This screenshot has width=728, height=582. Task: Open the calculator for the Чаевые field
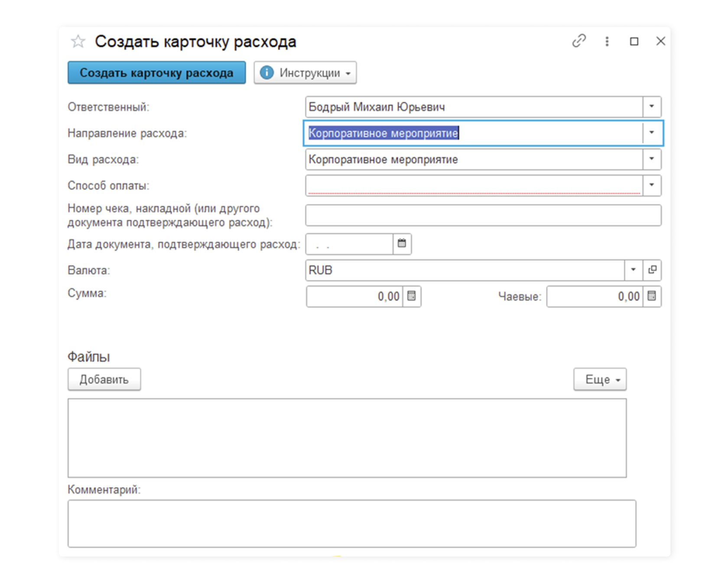tap(652, 297)
